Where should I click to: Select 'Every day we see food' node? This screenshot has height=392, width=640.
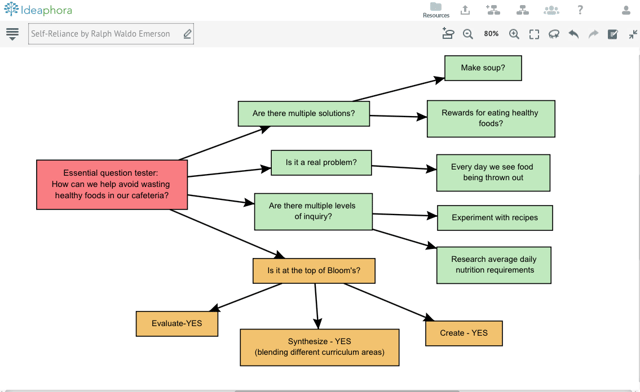[x=493, y=172]
